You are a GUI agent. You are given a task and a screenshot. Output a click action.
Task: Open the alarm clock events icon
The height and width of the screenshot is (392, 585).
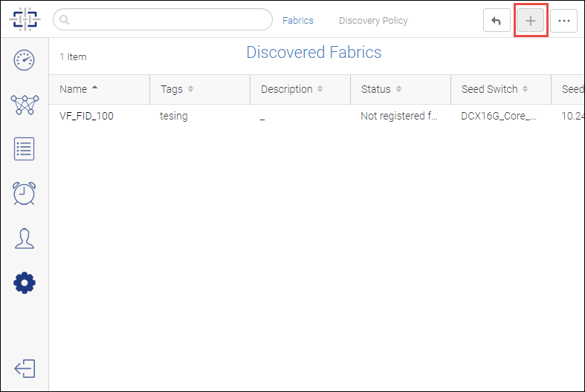point(25,193)
